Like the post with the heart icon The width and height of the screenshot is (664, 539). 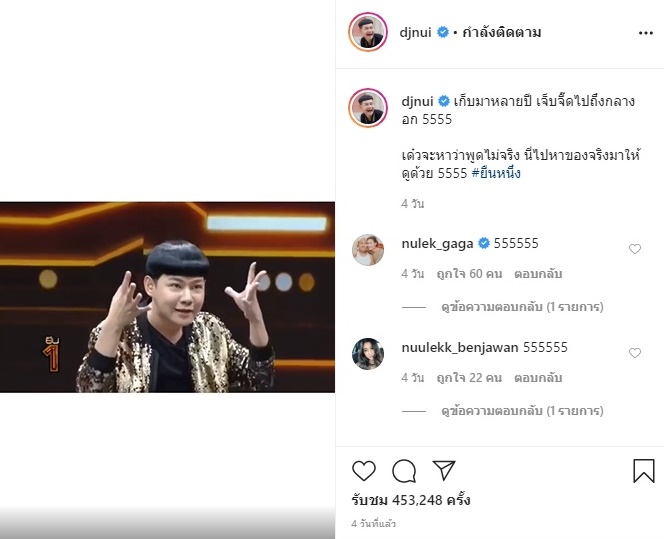pyautogui.click(x=364, y=470)
